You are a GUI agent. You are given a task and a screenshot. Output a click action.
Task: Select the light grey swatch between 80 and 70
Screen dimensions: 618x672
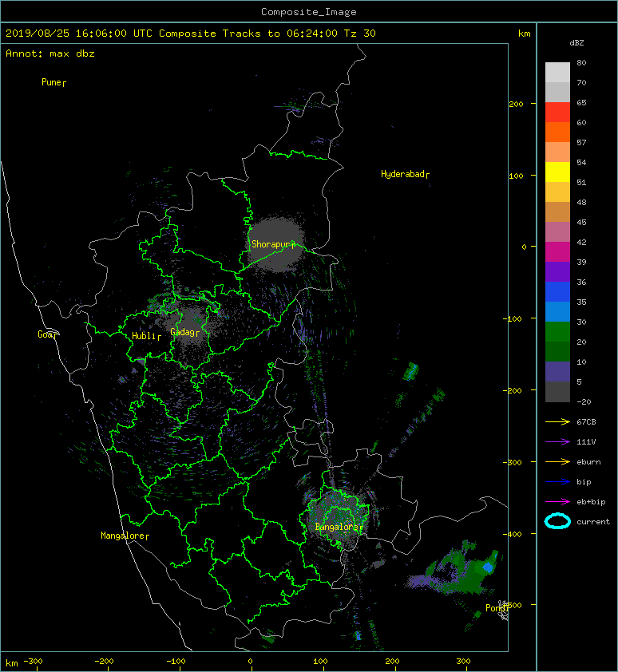pyautogui.click(x=557, y=73)
